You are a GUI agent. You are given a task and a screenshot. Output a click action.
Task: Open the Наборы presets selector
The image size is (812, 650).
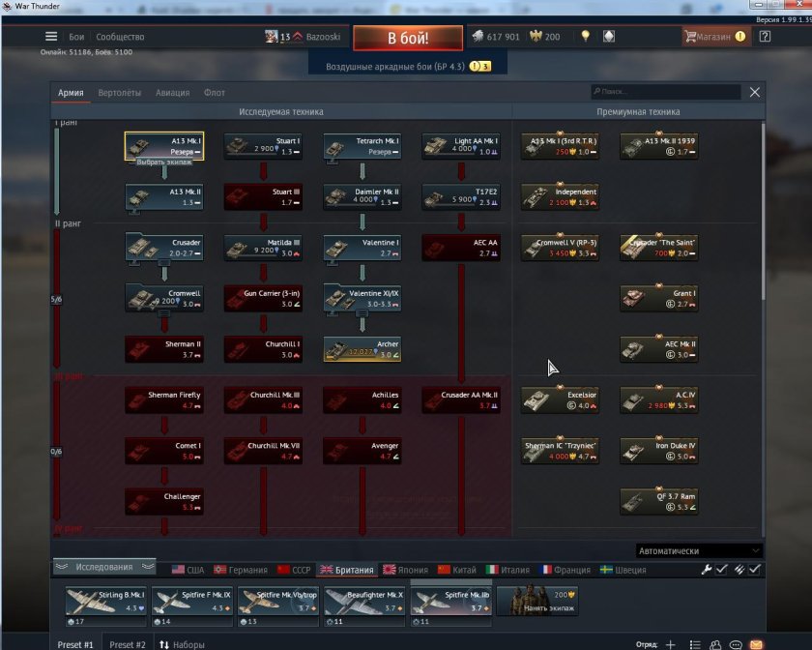click(182, 644)
